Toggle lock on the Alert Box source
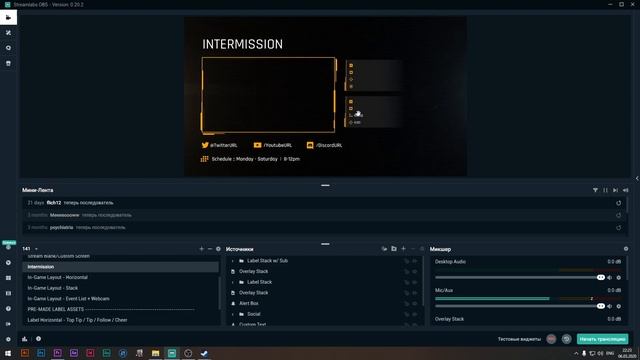The image size is (640, 360). 407,304
